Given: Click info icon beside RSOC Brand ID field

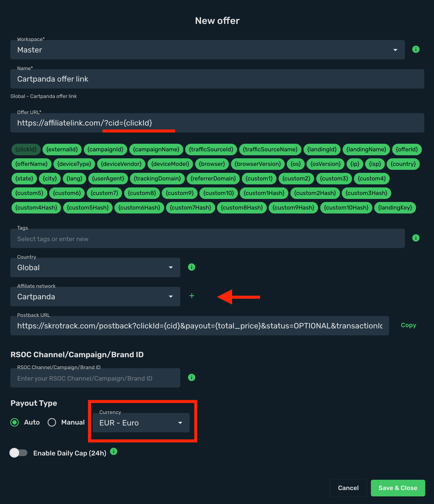Looking at the screenshot, I should (x=192, y=378).
